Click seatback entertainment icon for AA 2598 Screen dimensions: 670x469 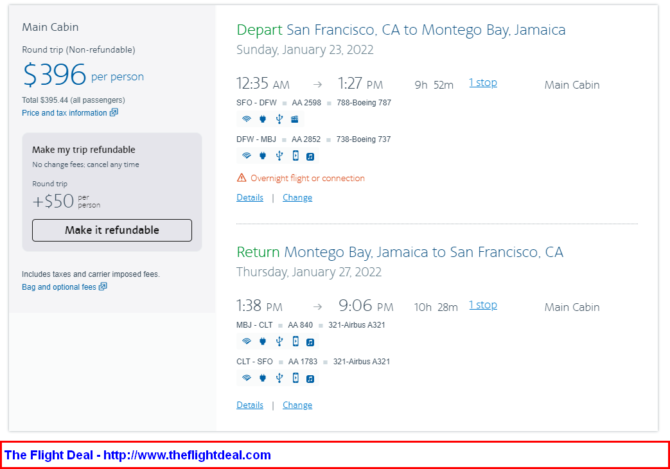pyautogui.click(x=295, y=119)
